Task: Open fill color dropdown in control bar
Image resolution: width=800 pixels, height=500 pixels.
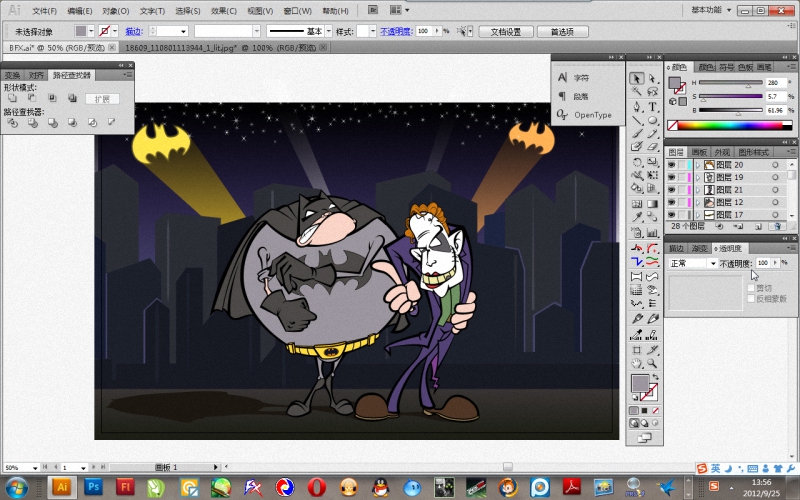Action: [x=91, y=31]
